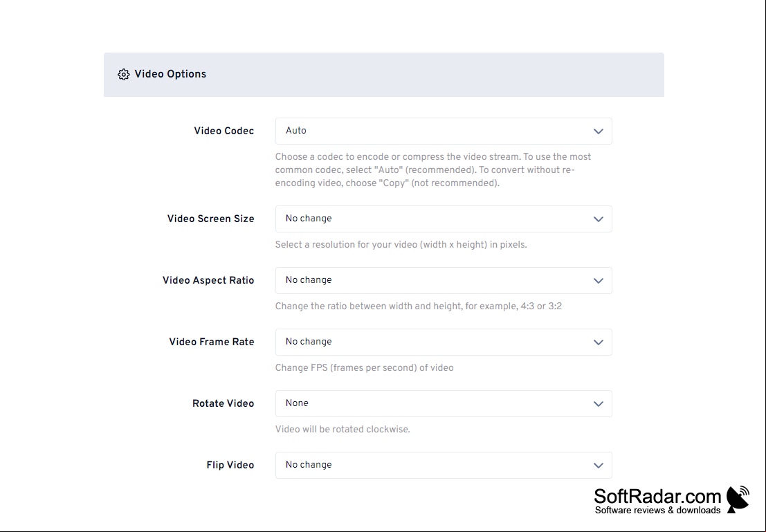This screenshot has height=532, width=766.
Task: Click the Rotate Video chevron arrow
Action: click(598, 403)
